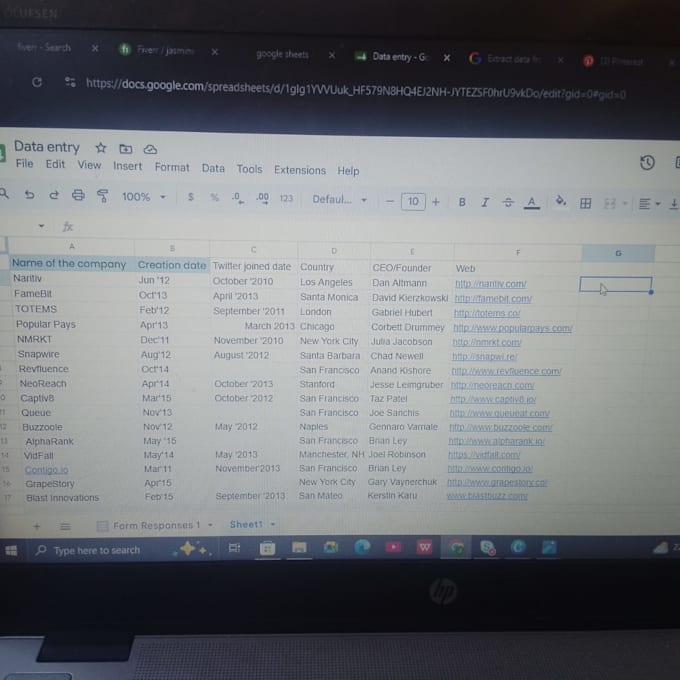Image resolution: width=680 pixels, height=680 pixels.
Task: Open Microsoft Edge from the taskbar
Action: click(x=362, y=548)
